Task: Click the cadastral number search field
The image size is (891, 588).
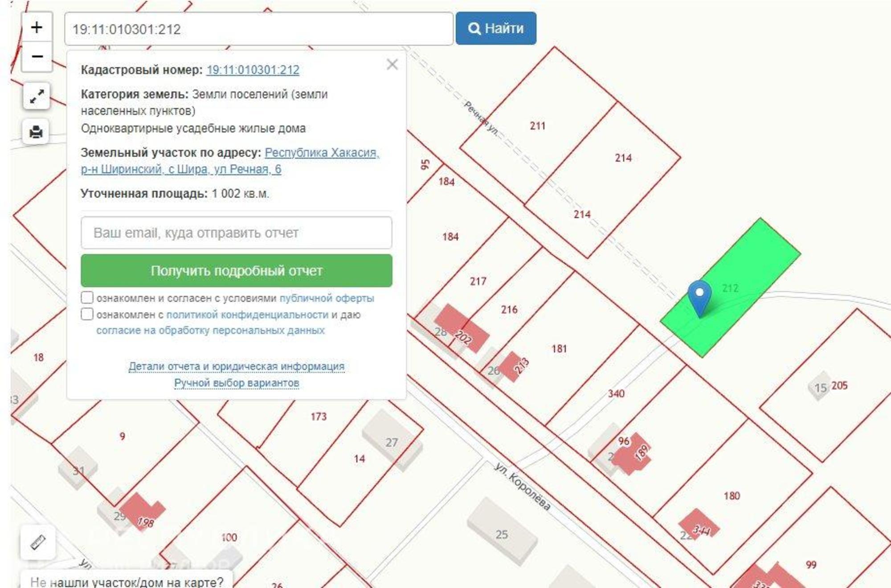Action: (258, 29)
